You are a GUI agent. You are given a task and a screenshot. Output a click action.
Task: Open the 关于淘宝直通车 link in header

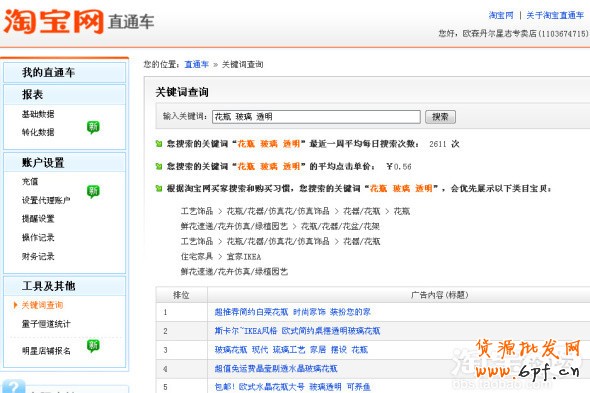pos(555,15)
